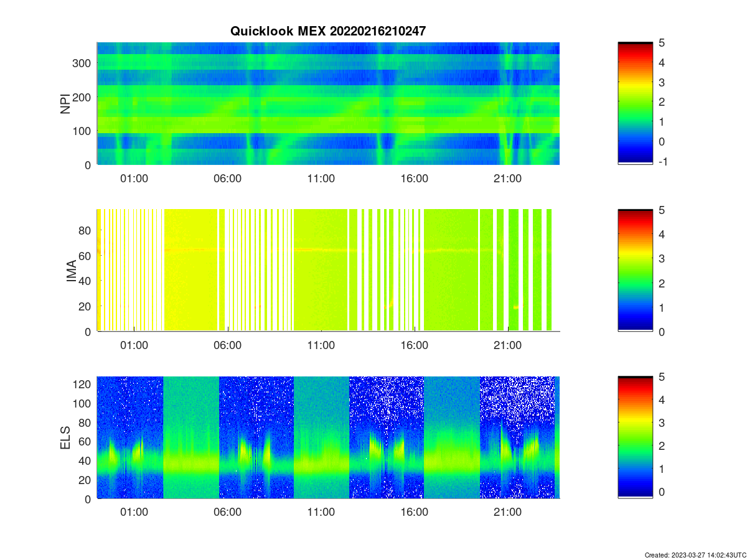Image resolution: width=747 pixels, height=560 pixels.
Task: Click the 01:00 tick under the NPI plot
Action: point(134,178)
